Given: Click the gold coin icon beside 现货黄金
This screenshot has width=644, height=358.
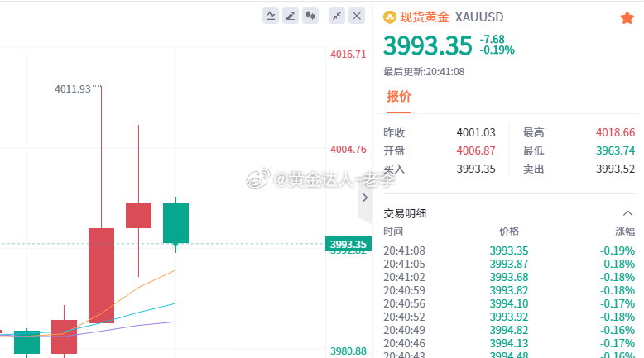Looking at the screenshot, I should pyautogui.click(x=389, y=17).
